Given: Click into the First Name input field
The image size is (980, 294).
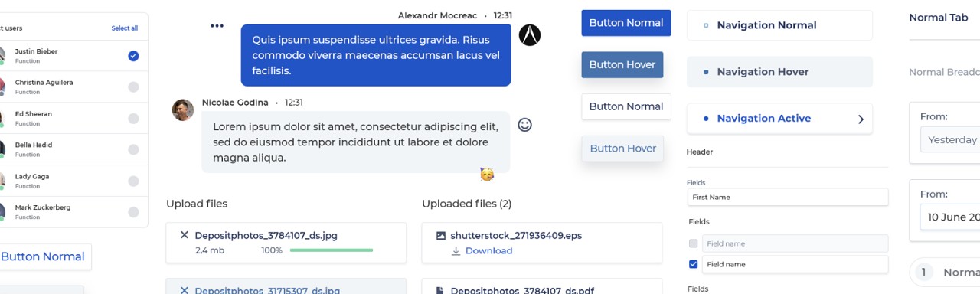Looking at the screenshot, I should 788,198.
